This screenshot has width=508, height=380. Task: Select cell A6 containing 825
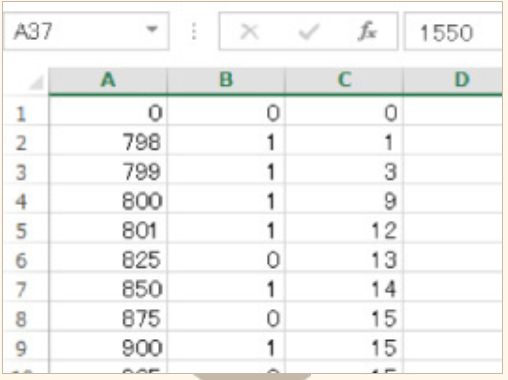click(108, 260)
